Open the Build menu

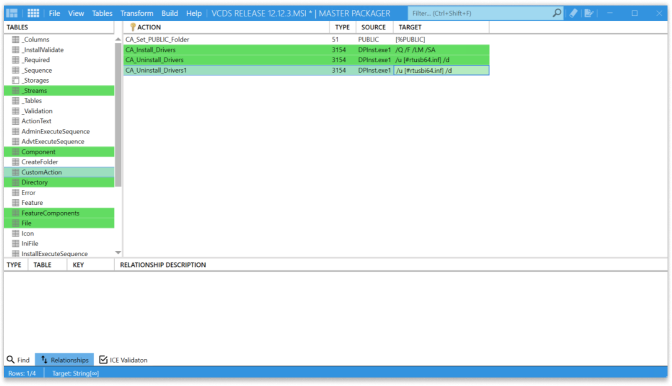(170, 13)
